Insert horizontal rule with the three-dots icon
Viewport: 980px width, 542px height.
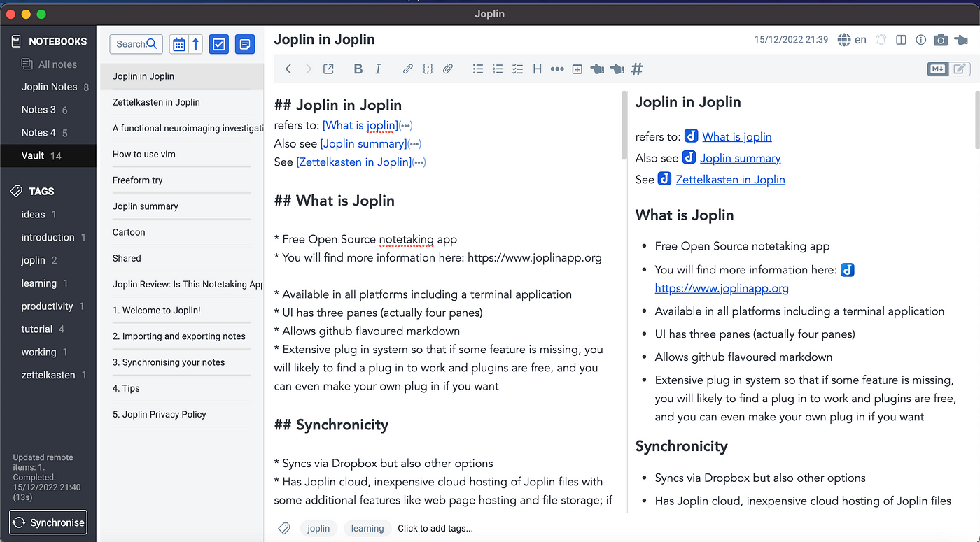[557, 69]
